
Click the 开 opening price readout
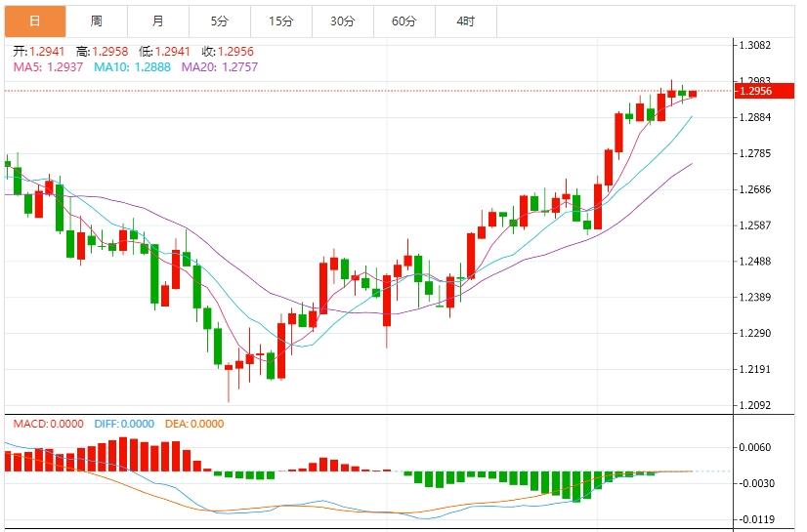coord(40,51)
